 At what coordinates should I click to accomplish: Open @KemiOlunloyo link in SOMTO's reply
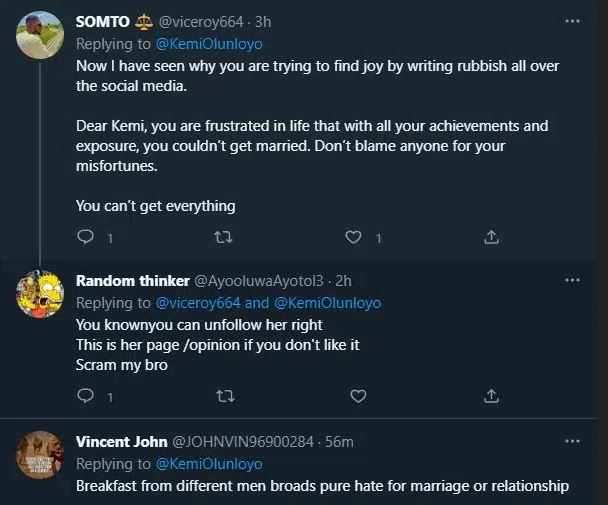click(209, 44)
